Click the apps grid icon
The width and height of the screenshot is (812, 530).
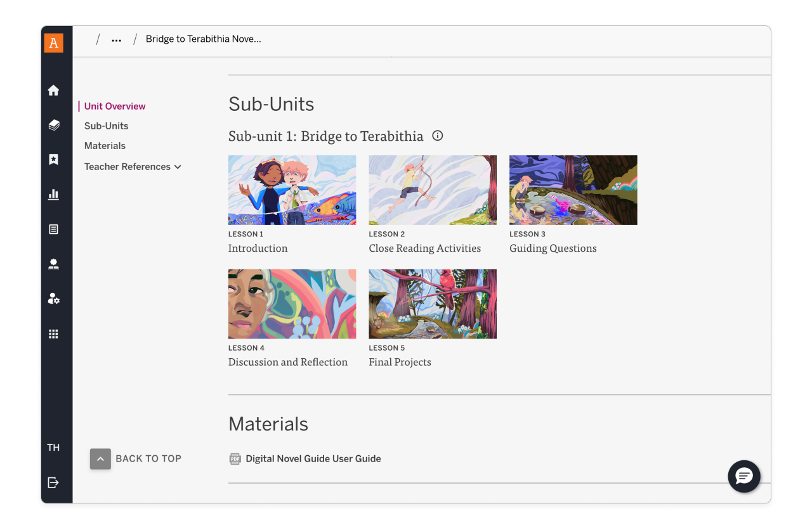click(x=54, y=333)
